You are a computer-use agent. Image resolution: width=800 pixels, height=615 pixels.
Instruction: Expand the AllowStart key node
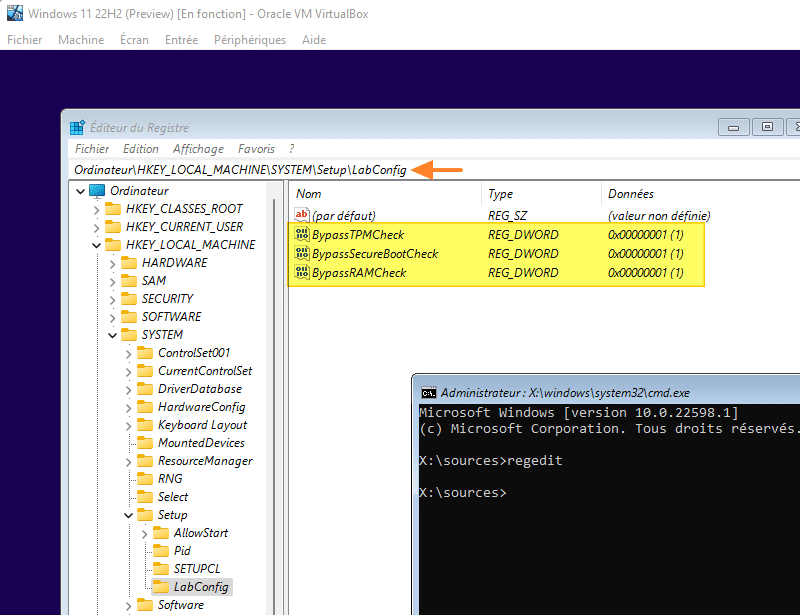point(144,533)
